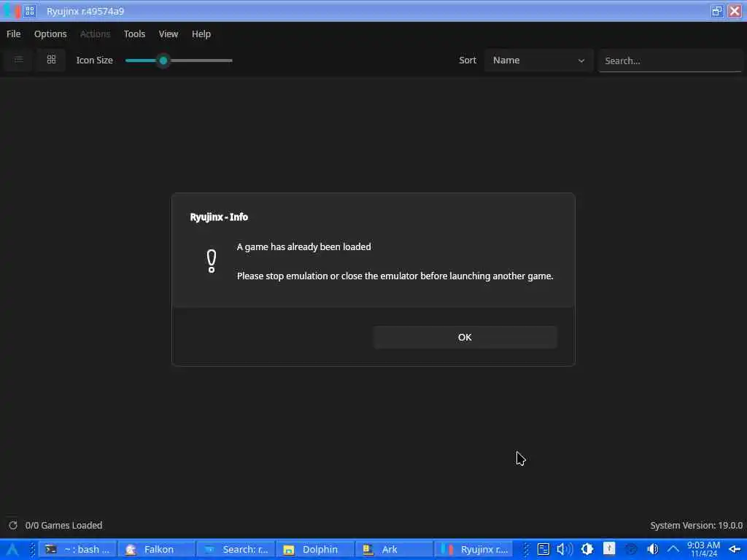Expand hidden system tray icons
This screenshot has height=560, width=747.
(673, 549)
